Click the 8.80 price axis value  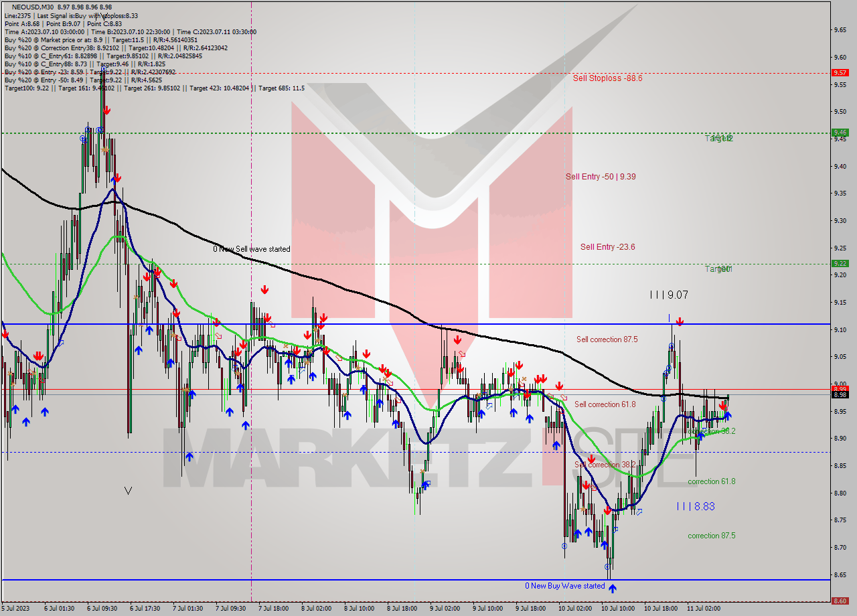[842, 493]
